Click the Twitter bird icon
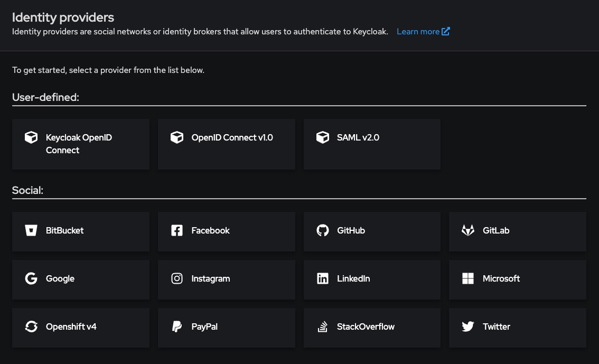 coord(468,326)
